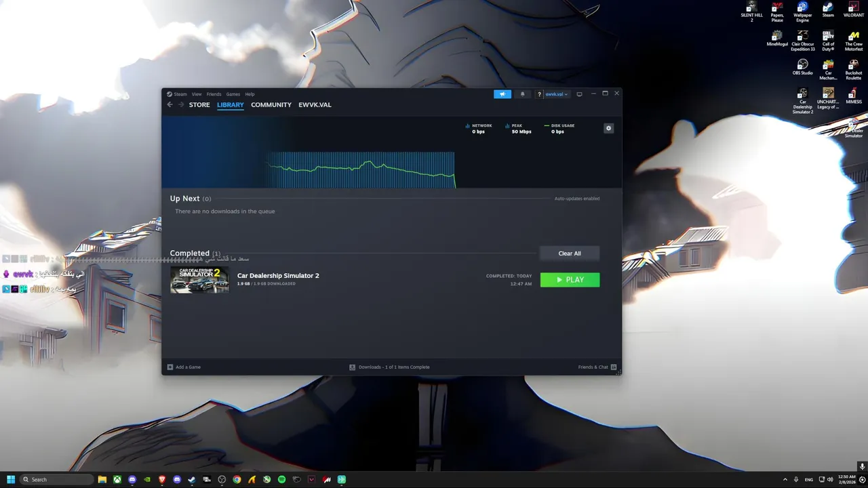This screenshot has height=488, width=868.
Task: Click the PEAK 50 Mbps stat
Action: click(518, 129)
